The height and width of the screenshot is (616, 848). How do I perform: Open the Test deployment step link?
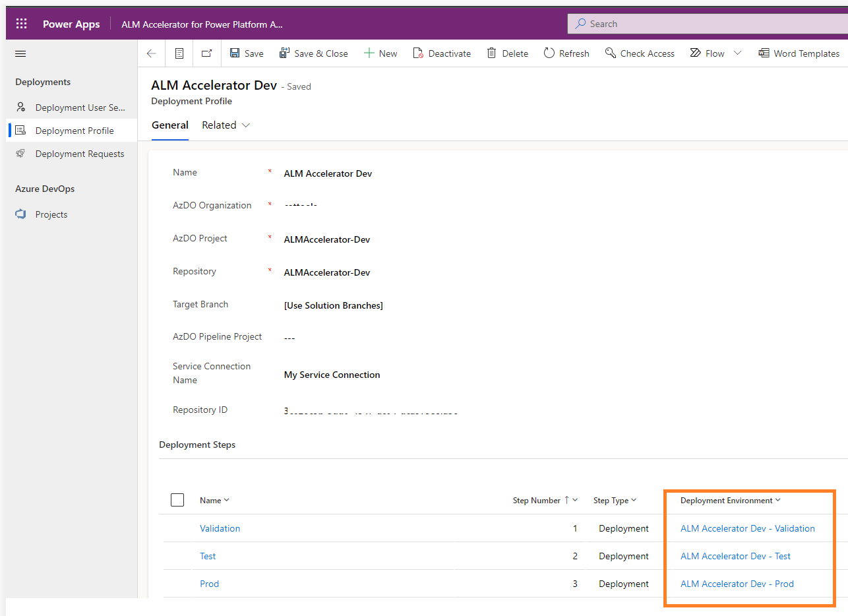(x=208, y=556)
